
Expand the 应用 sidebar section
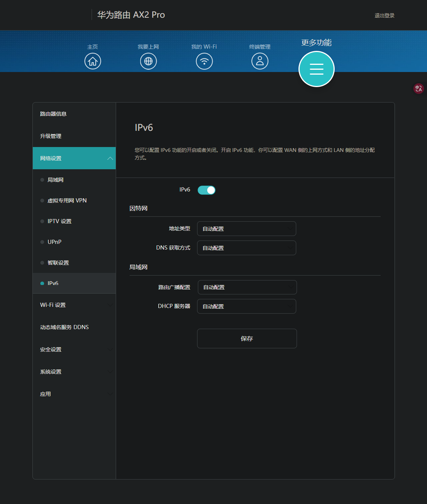coord(74,394)
